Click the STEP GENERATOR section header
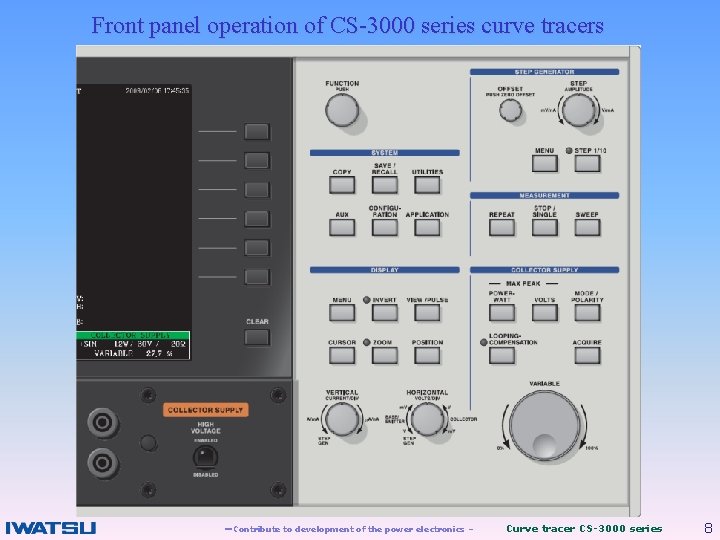 tap(545, 72)
